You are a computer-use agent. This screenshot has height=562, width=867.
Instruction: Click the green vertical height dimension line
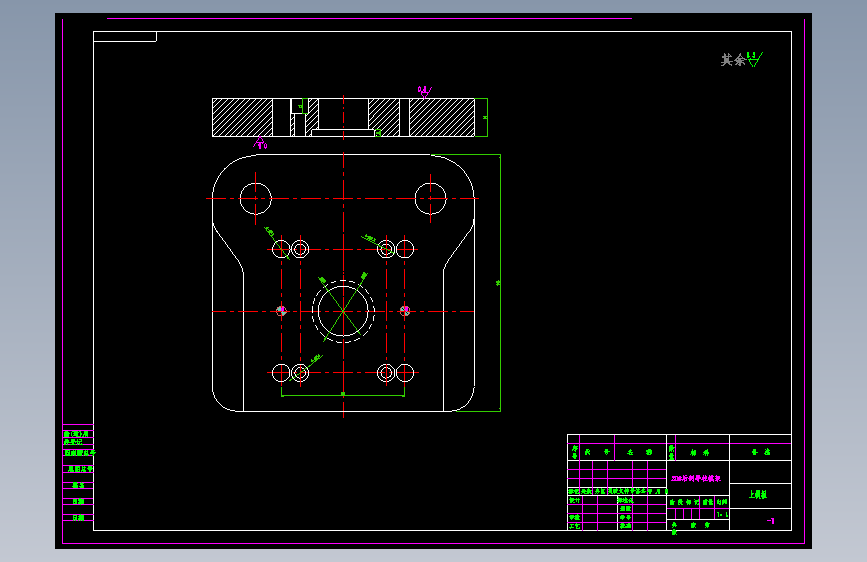pyautogui.click(x=500, y=283)
